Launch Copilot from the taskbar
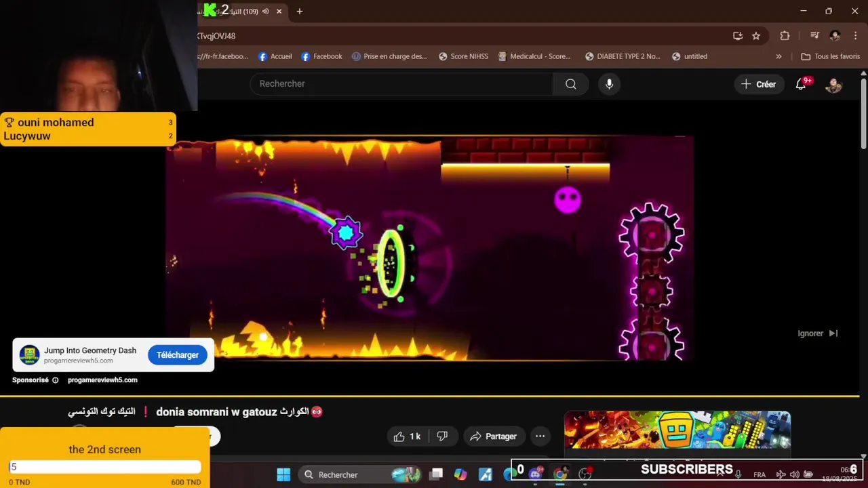 460,474
